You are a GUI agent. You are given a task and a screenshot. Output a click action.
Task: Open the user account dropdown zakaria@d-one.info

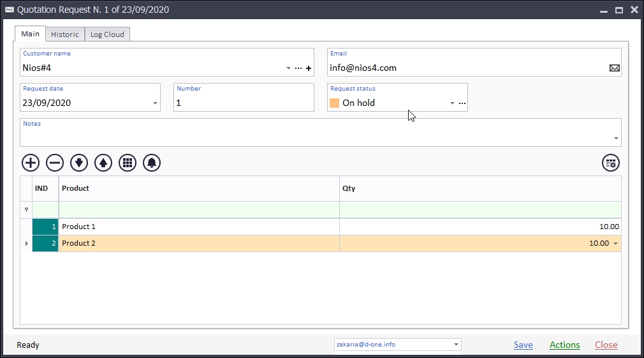click(456, 345)
